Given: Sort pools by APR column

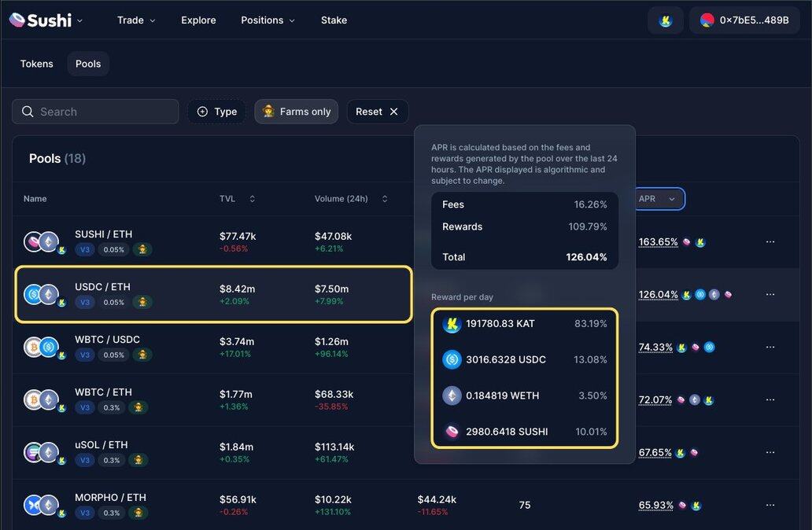Looking at the screenshot, I should 659,199.
